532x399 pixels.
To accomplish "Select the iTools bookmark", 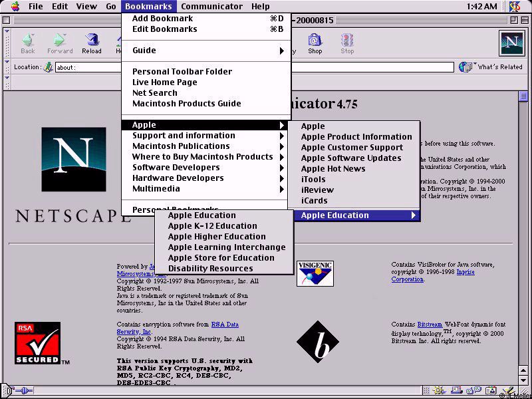I will 354,180.
